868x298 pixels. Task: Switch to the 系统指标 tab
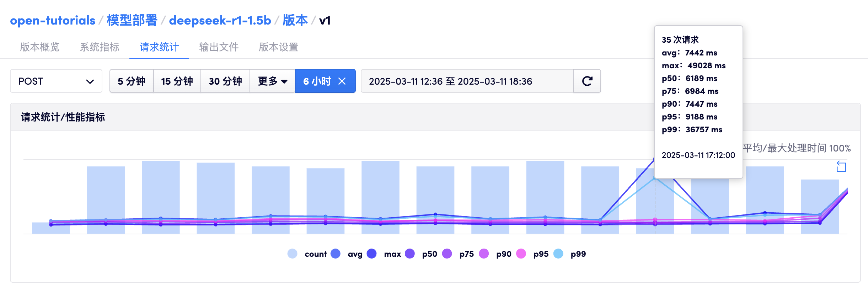[100, 47]
